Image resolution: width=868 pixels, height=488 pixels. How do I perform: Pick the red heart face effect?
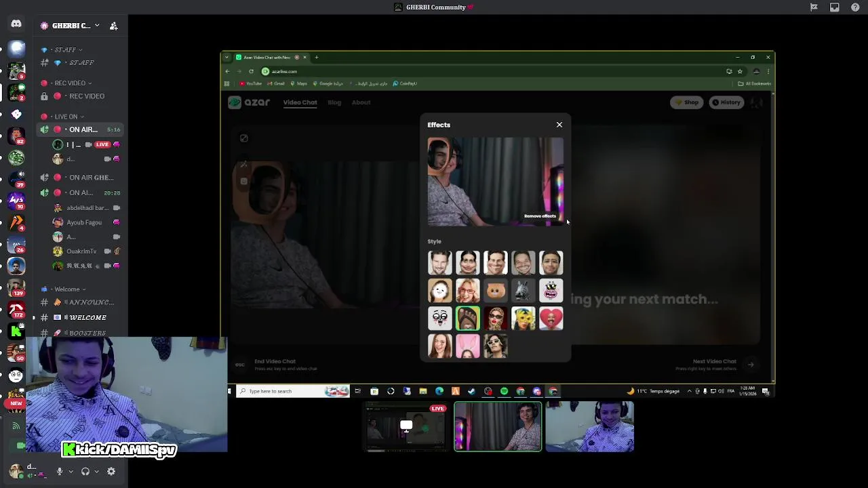click(x=551, y=319)
